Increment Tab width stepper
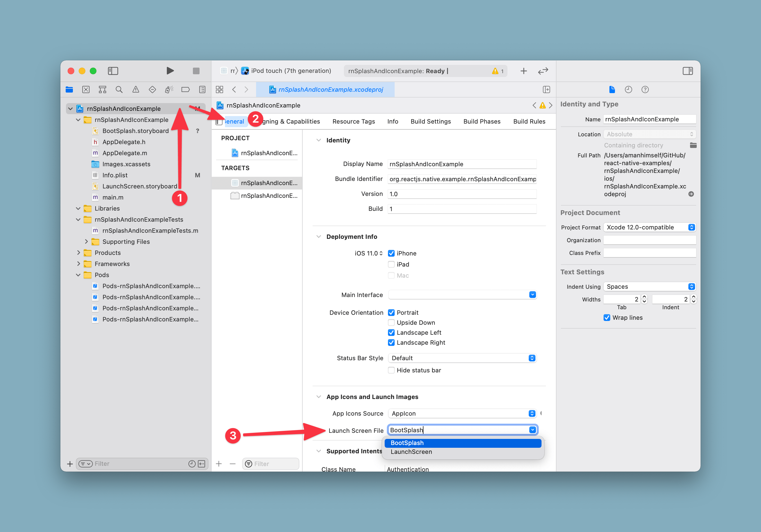 tap(644, 297)
